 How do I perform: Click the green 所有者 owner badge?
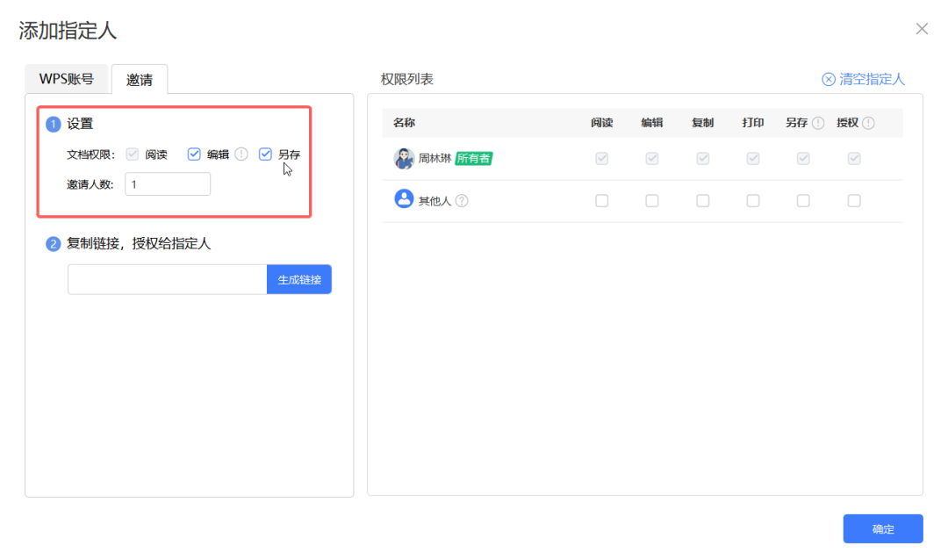[x=472, y=158]
